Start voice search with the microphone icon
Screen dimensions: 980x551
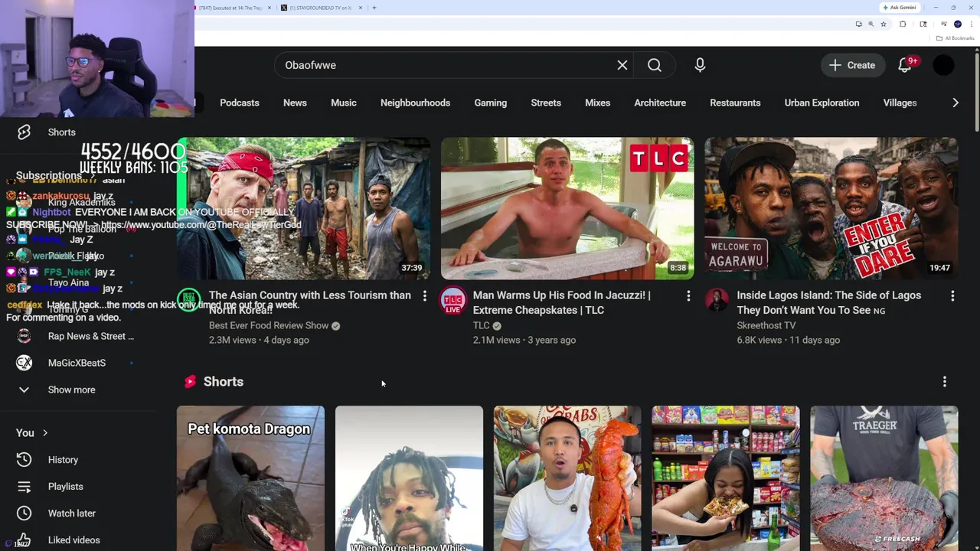(700, 65)
